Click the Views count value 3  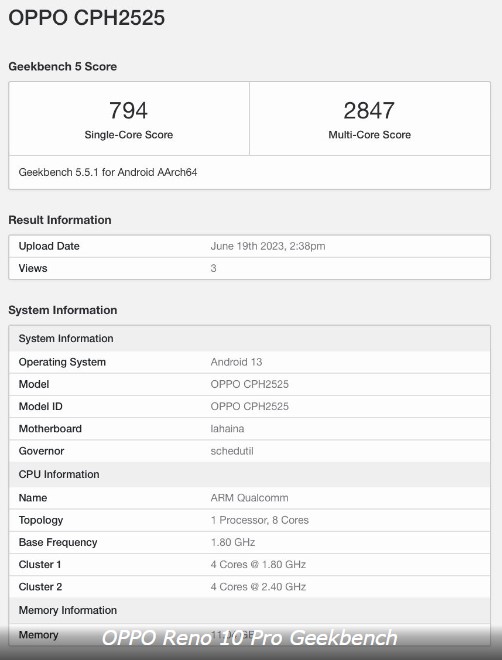click(213, 268)
